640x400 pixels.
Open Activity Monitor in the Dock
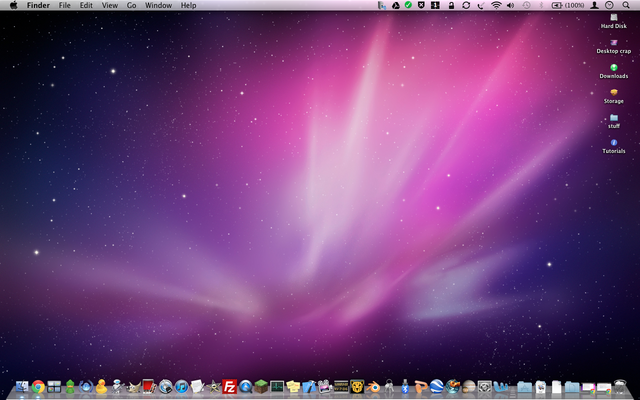(277, 386)
